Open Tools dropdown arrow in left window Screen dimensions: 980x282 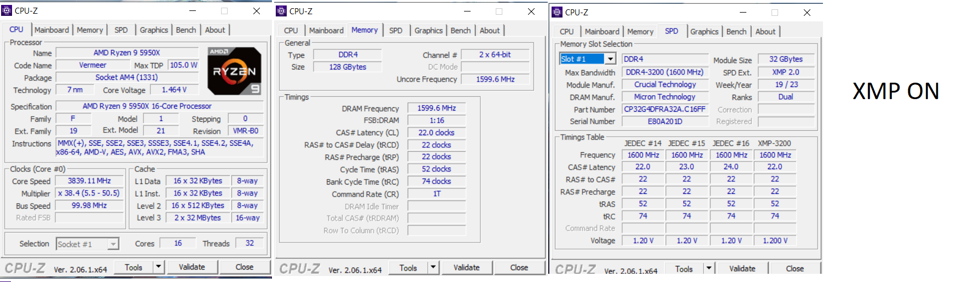click(158, 267)
